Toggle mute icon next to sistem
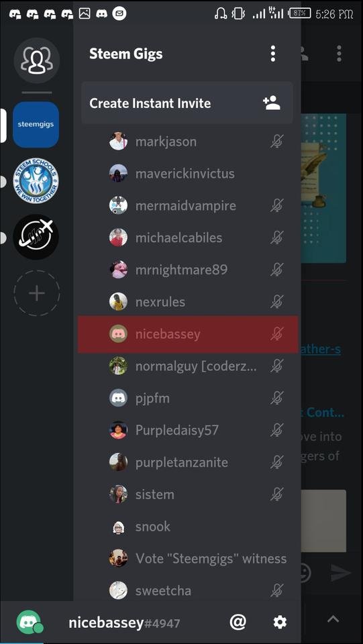This screenshot has height=644, width=363. tap(276, 494)
